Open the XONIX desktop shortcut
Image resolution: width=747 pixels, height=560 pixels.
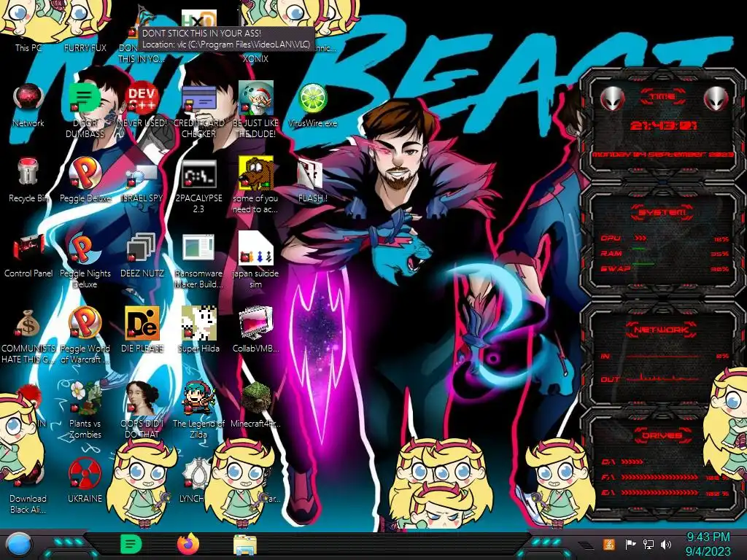255,59
